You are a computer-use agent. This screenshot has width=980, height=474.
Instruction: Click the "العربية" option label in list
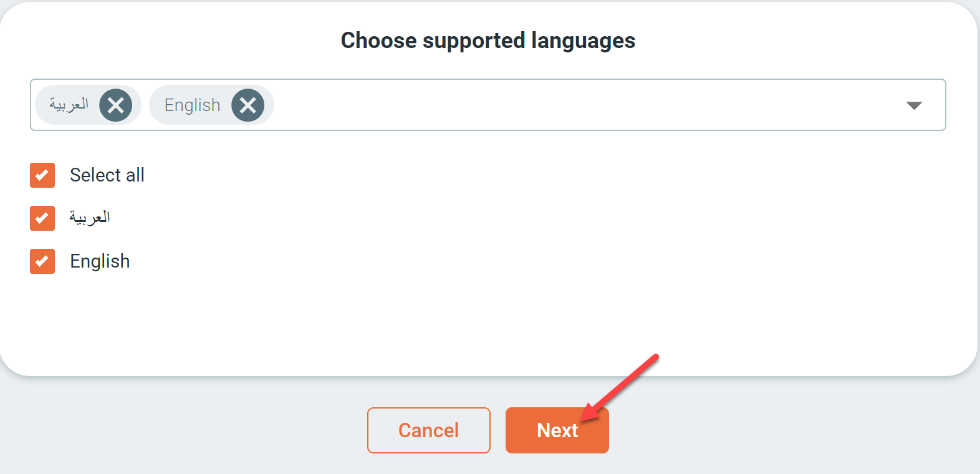(90, 217)
